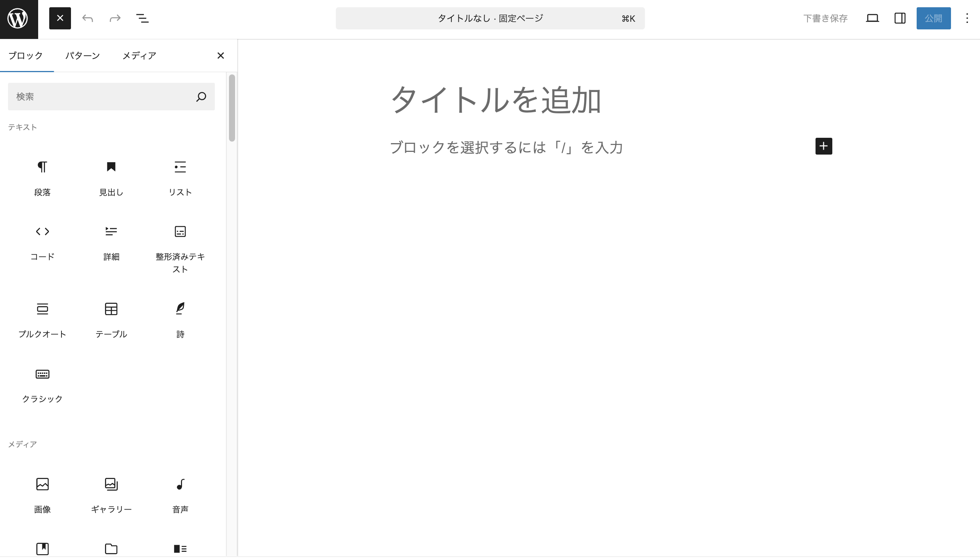Screen dimensions: 980x558
Task: Toggle the settings sidebar panel
Action: 900,18
